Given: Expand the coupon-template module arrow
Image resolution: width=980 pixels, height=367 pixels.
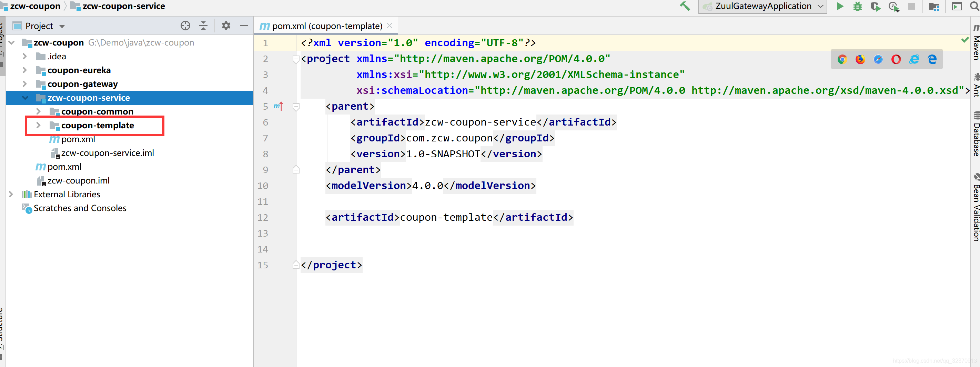Looking at the screenshot, I should click(38, 125).
